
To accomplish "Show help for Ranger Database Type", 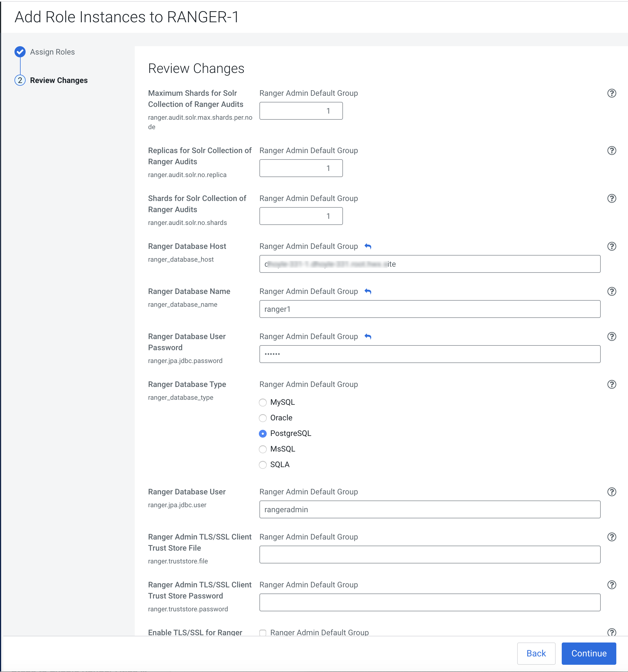I will click(x=612, y=384).
